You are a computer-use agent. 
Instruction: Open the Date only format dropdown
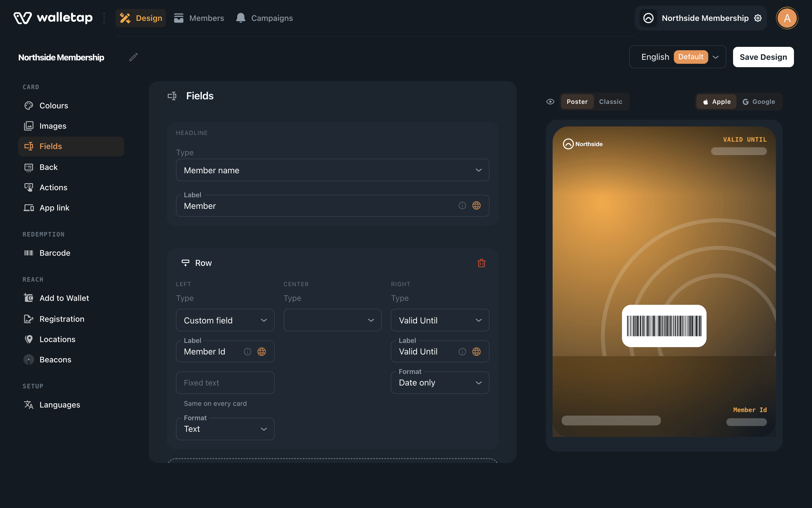coord(440,383)
